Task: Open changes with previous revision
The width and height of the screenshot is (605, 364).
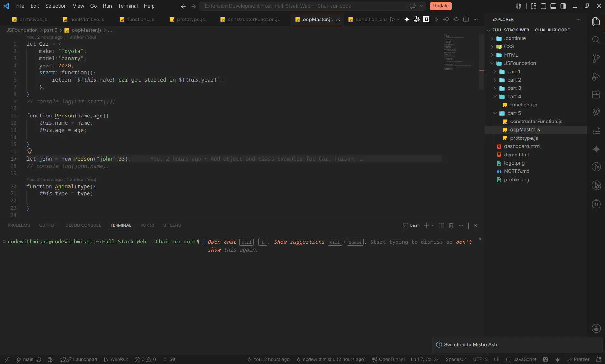Action: tap(446, 19)
